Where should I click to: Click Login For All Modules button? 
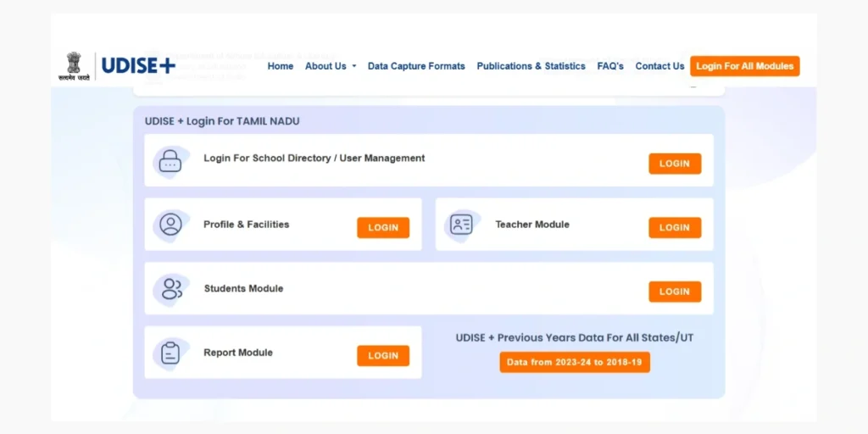click(744, 66)
